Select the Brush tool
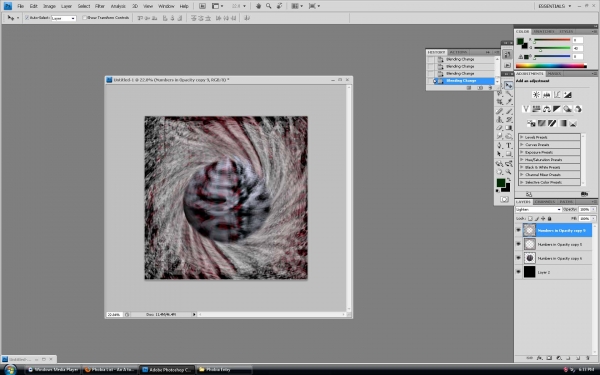Screen dimensions: 600x375 tap(509, 111)
